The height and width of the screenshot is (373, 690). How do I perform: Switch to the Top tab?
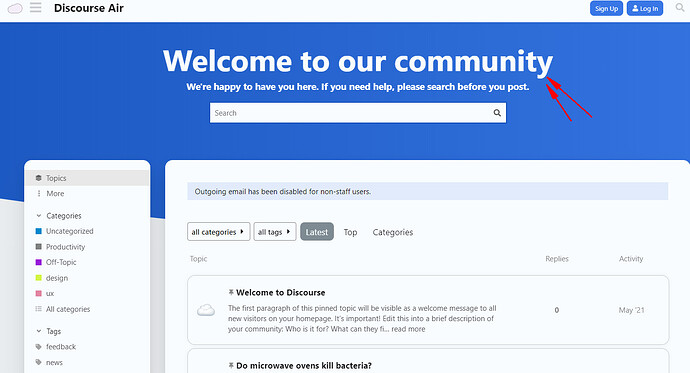(350, 232)
